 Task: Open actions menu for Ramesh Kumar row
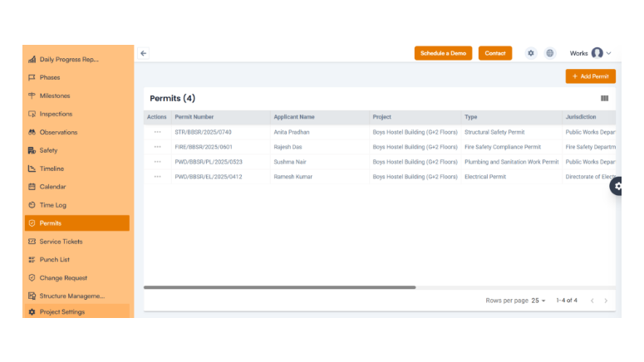tap(157, 177)
